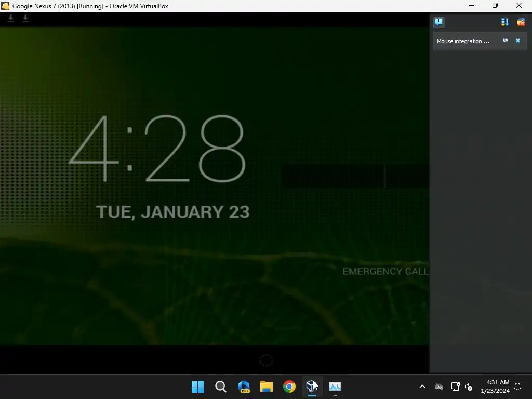Dismiss the Mouse integration notification
Screen dimensions: 532x399
coord(518,41)
